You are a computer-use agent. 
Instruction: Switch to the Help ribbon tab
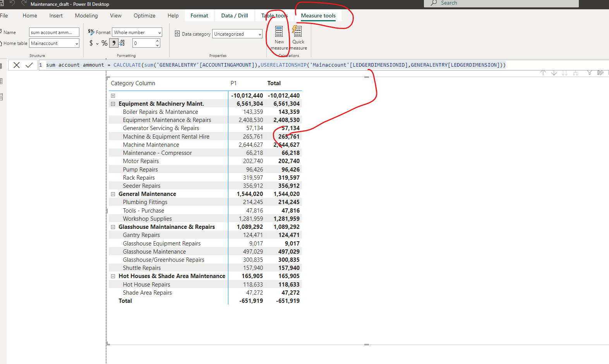(173, 15)
